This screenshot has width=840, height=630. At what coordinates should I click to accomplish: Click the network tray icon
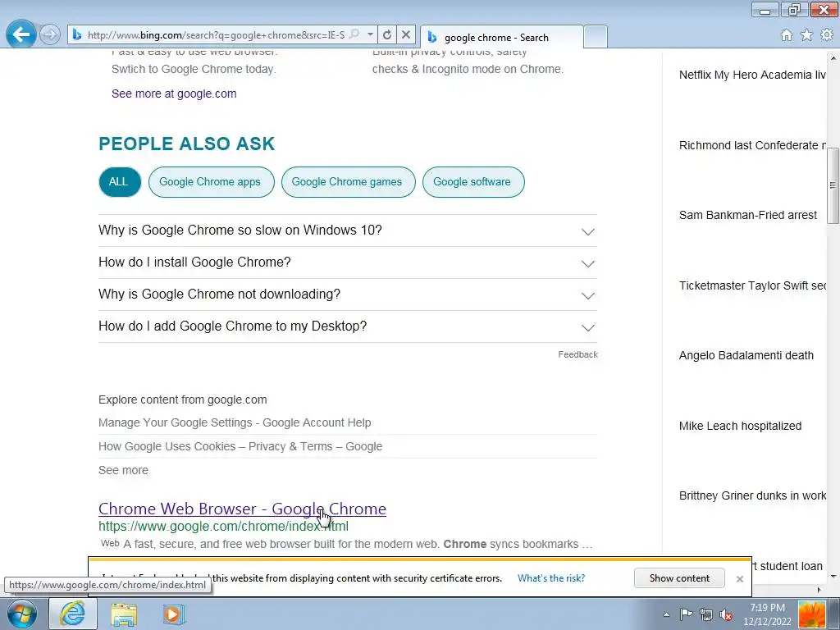coord(706,614)
